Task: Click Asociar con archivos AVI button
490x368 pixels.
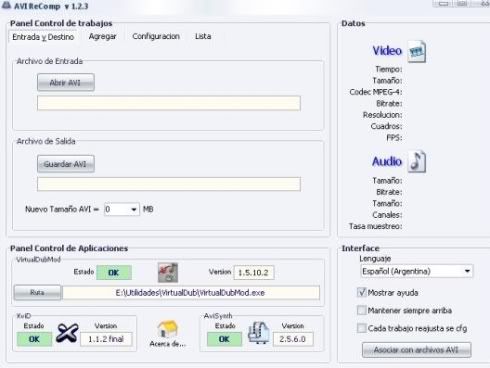Action: click(416, 350)
